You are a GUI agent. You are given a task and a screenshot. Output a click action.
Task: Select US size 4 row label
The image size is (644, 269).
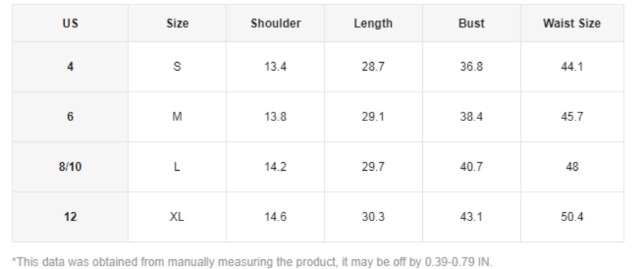click(70, 67)
